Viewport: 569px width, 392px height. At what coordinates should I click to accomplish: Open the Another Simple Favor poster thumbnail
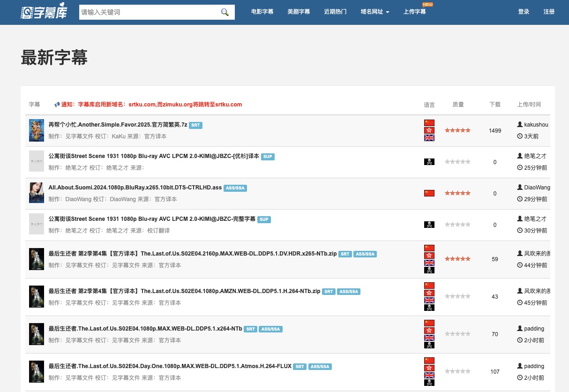pyautogui.click(x=37, y=130)
